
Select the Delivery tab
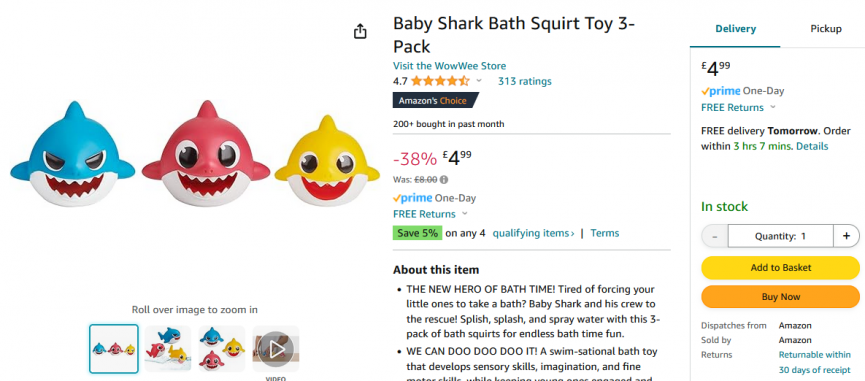[x=735, y=29]
